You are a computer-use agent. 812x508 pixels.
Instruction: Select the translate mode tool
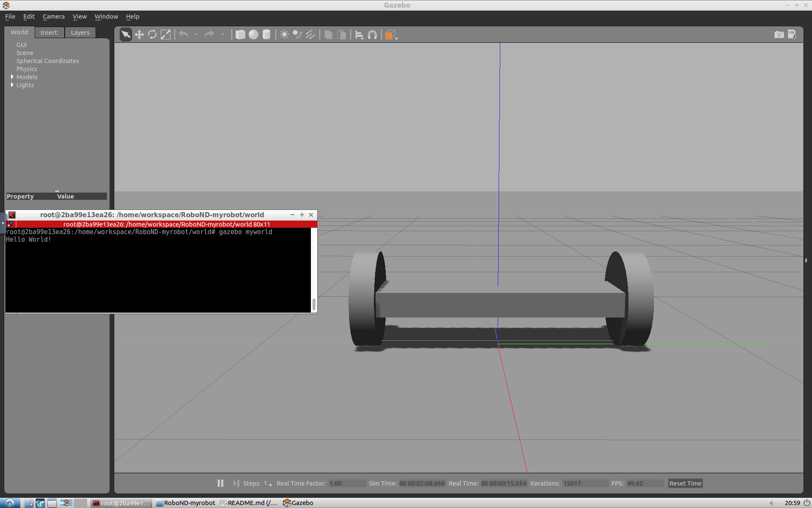pyautogui.click(x=139, y=35)
